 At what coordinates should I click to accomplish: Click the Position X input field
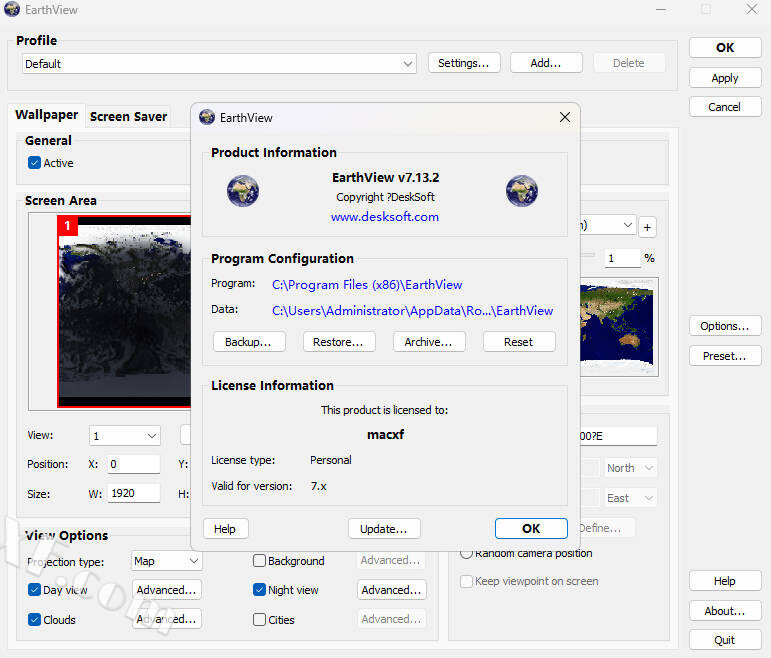click(x=134, y=464)
